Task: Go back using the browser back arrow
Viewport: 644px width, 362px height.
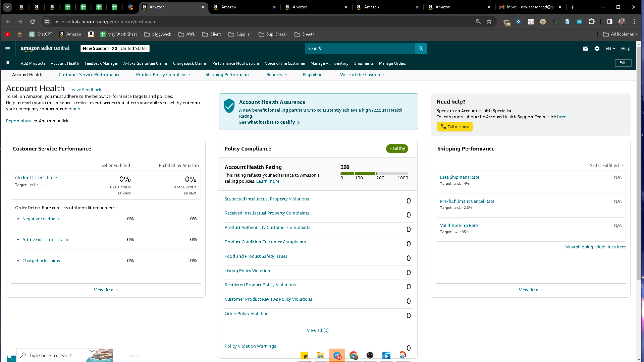Action: [8, 21]
